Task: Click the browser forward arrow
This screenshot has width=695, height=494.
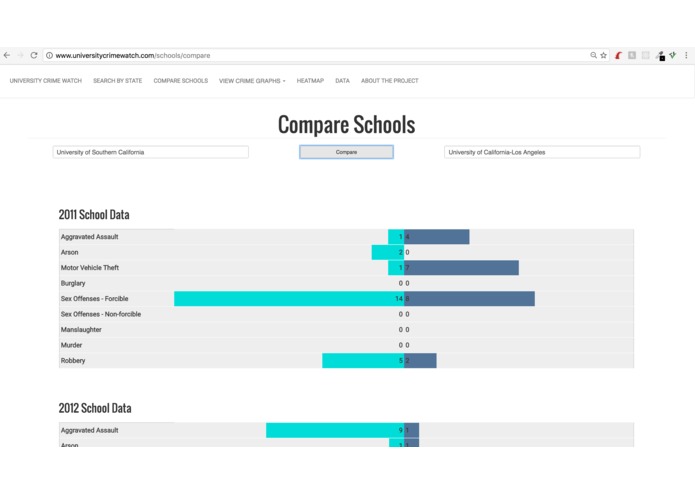Action: 20,55
